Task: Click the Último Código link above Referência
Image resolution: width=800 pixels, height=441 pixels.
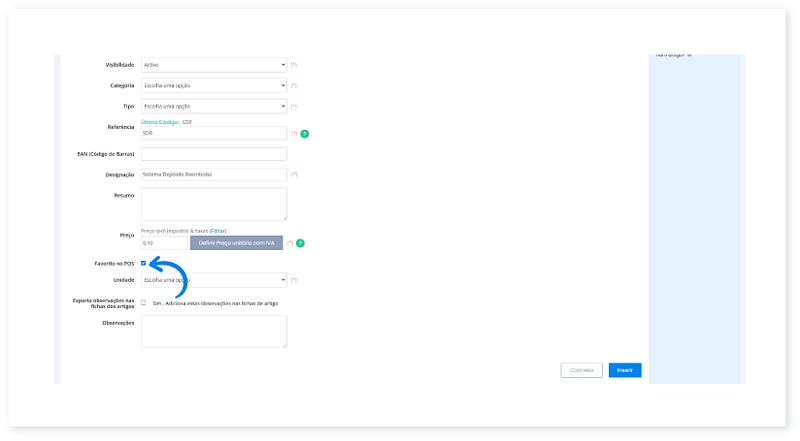Action: pyautogui.click(x=160, y=122)
